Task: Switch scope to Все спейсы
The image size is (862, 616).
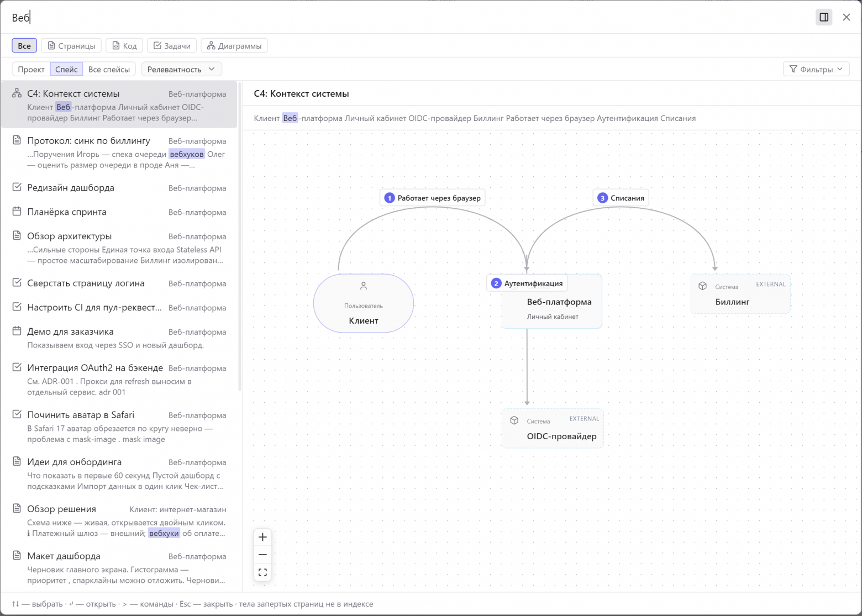Action: (109, 69)
